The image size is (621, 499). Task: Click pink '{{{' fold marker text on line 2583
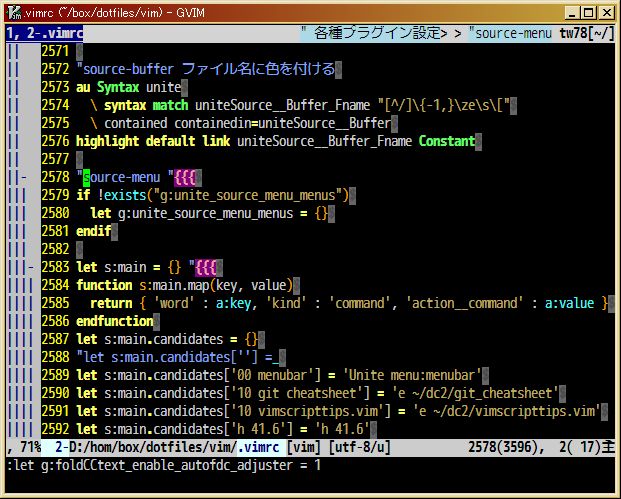[206, 267]
